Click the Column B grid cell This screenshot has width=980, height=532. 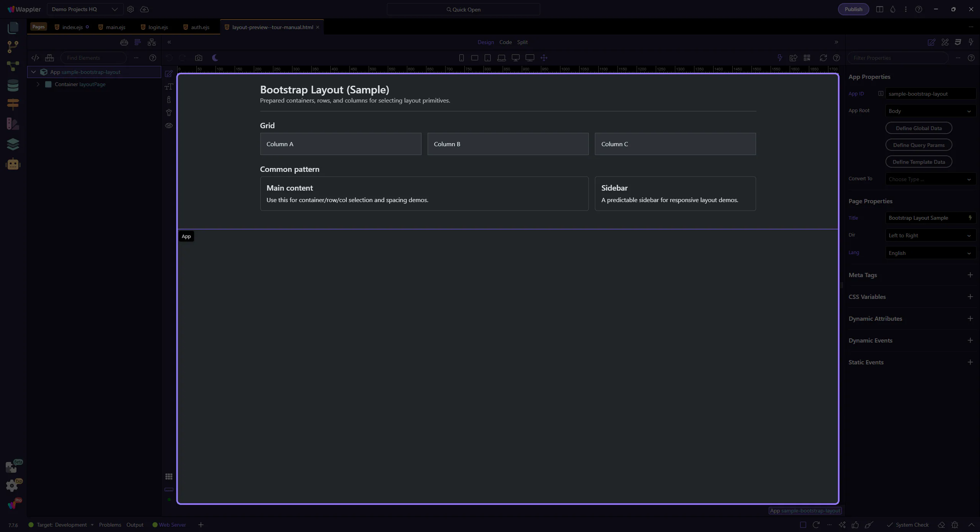coord(508,144)
